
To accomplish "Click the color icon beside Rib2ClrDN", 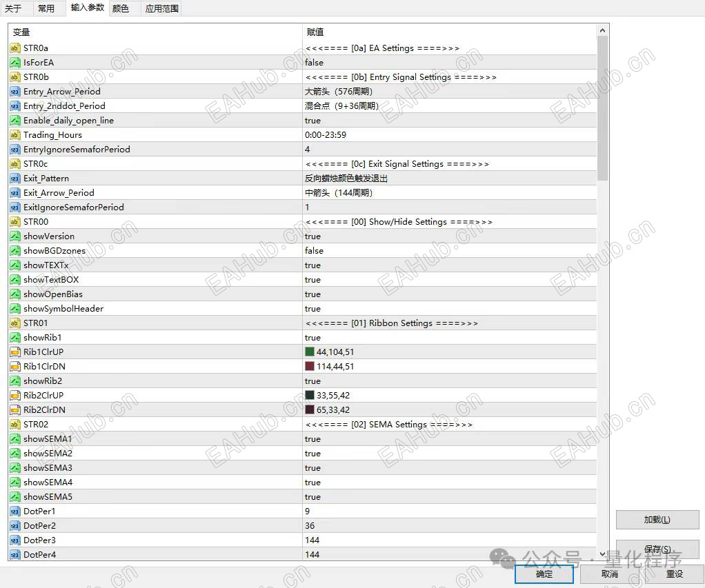I will [15, 409].
